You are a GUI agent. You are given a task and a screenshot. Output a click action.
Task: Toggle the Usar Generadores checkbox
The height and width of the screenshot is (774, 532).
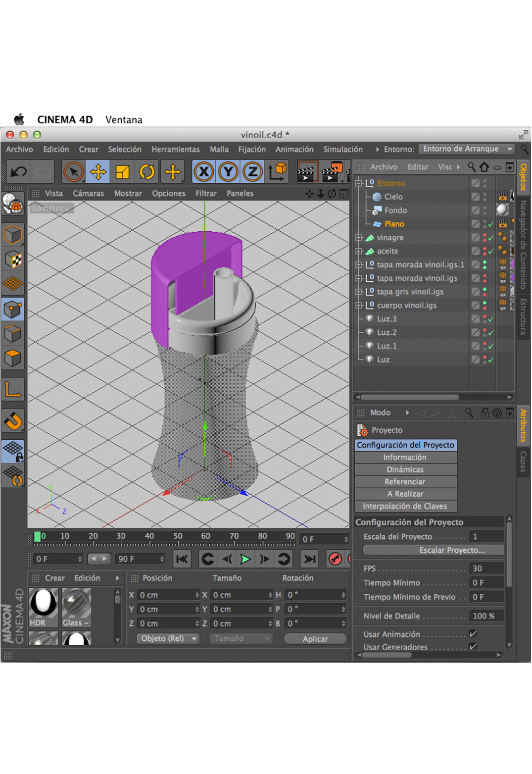(x=473, y=647)
